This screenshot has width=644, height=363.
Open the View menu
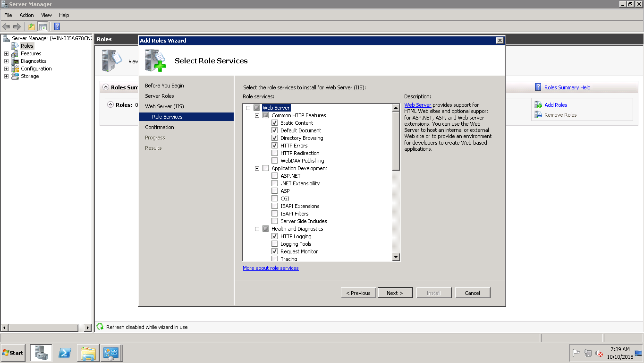click(46, 15)
